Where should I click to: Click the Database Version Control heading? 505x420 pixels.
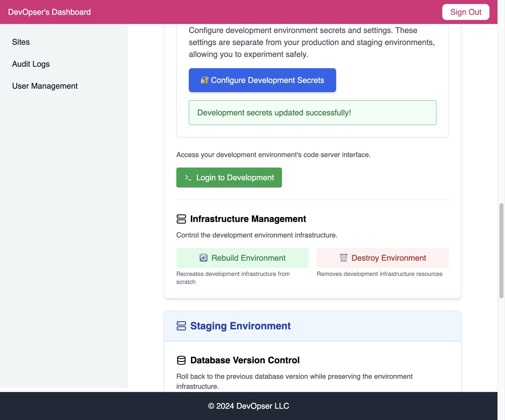click(245, 360)
